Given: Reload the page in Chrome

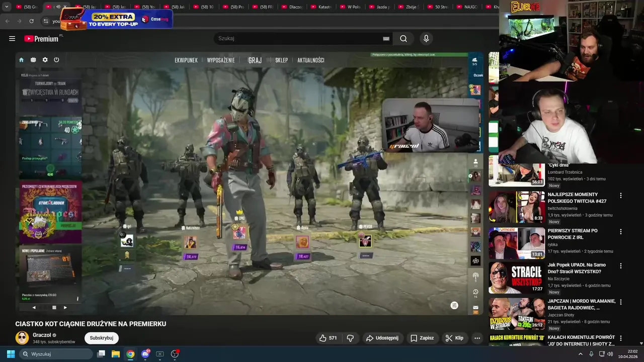Looking at the screenshot, I should coord(31,21).
